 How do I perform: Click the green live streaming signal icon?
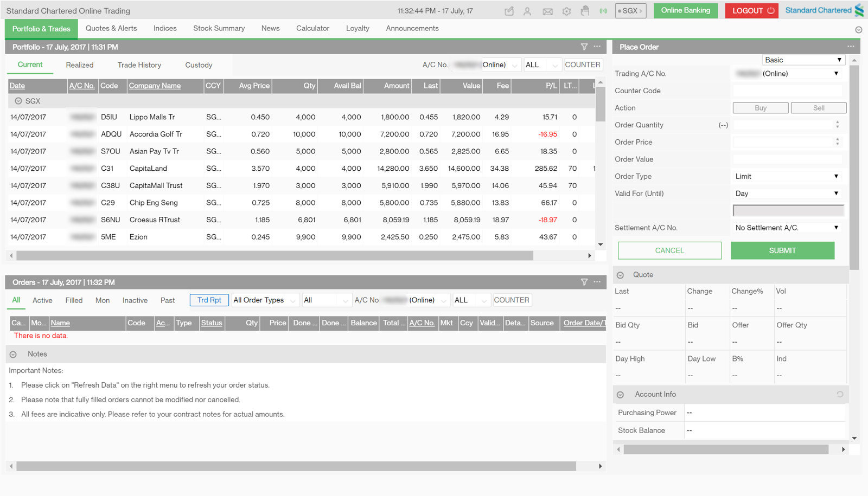(603, 11)
